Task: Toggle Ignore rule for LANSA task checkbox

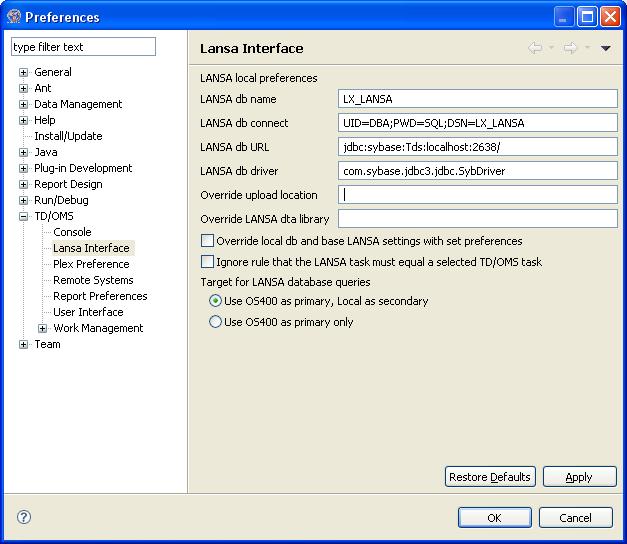Action: (x=208, y=262)
